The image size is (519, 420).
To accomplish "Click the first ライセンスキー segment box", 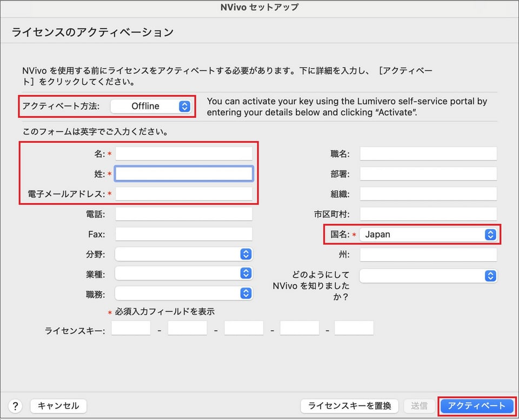I will click(x=131, y=328).
